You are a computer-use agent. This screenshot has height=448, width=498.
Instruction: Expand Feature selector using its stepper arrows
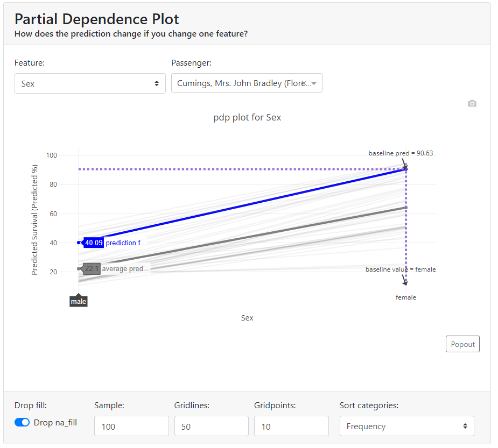click(x=158, y=83)
